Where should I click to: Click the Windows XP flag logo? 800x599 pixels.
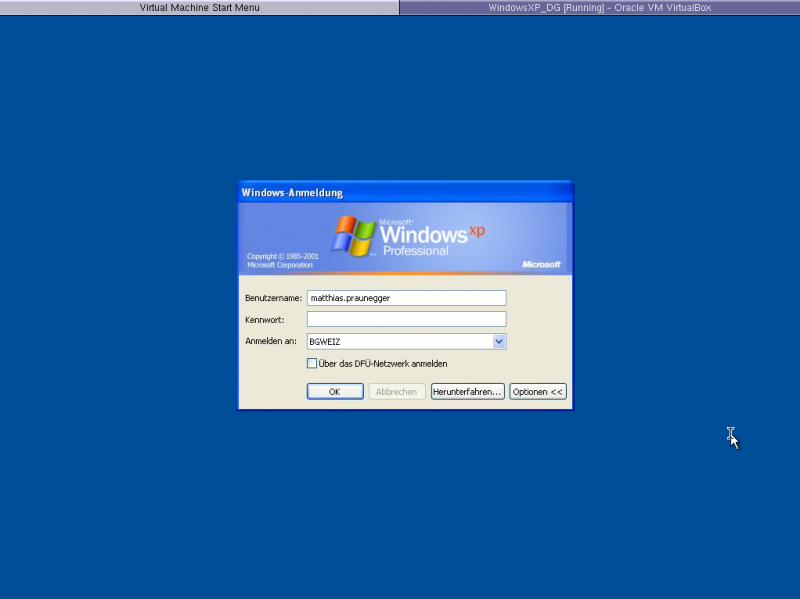tap(353, 236)
